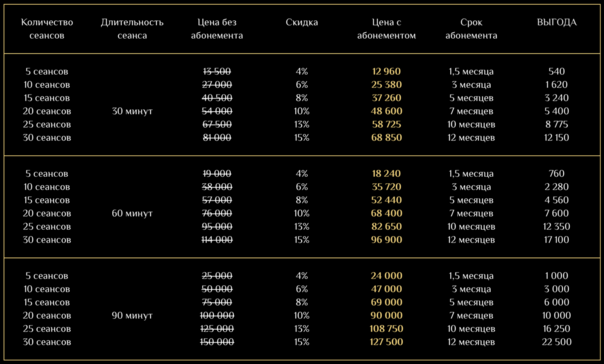The width and height of the screenshot is (604, 364).
Task: Click the subscription price 127 500
Action: (x=386, y=342)
